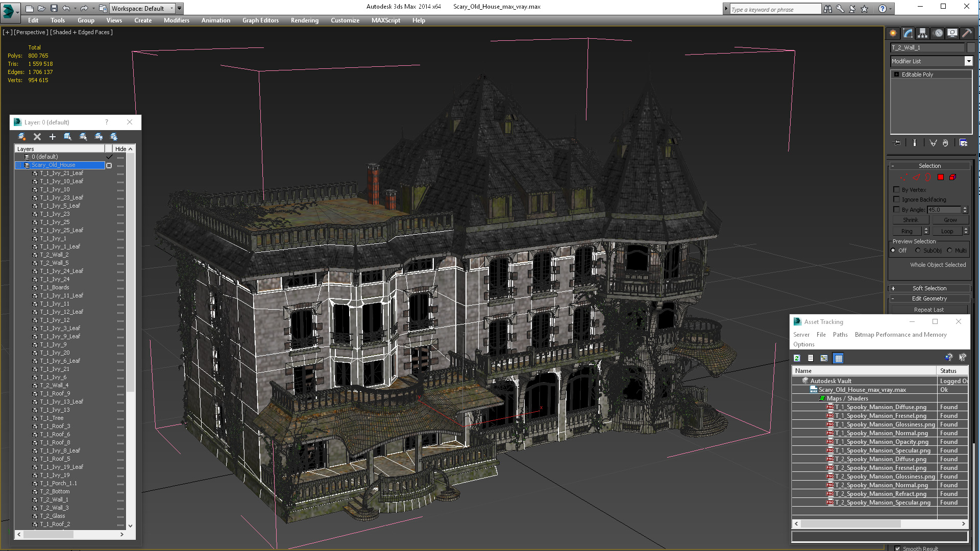
Task: Expand the Soft Selection rollout
Action: [893, 288]
